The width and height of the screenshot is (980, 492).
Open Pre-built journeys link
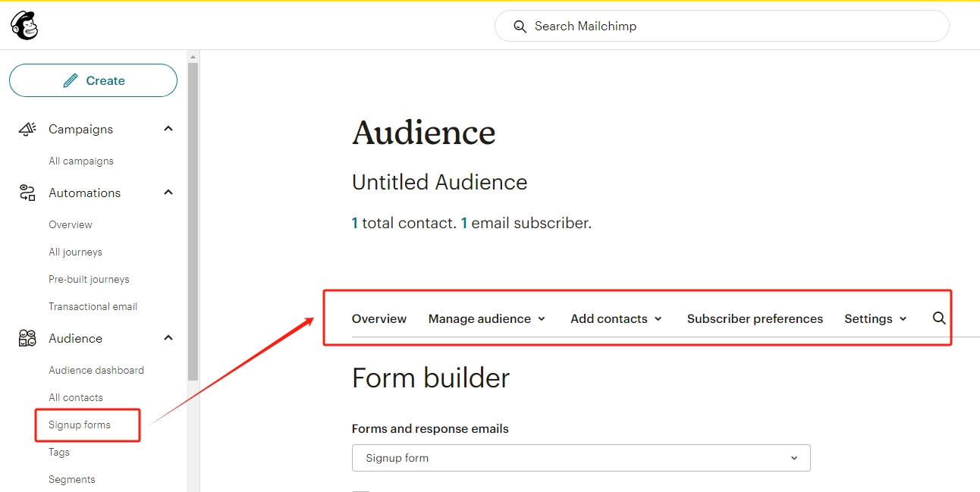click(89, 279)
